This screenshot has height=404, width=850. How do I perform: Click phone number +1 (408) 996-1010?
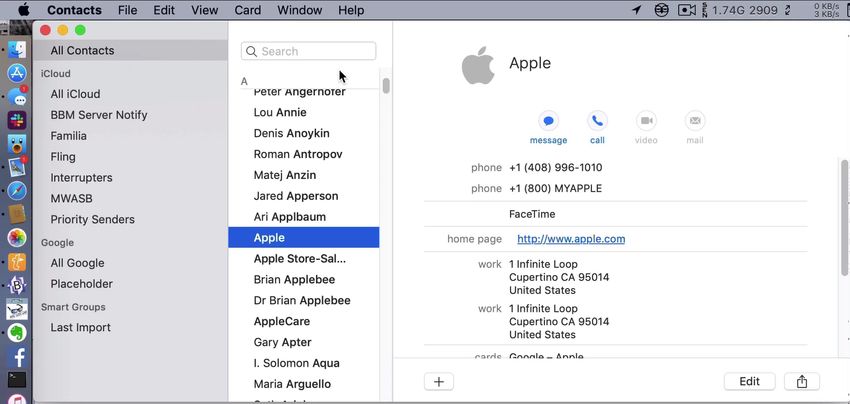[556, 168]
